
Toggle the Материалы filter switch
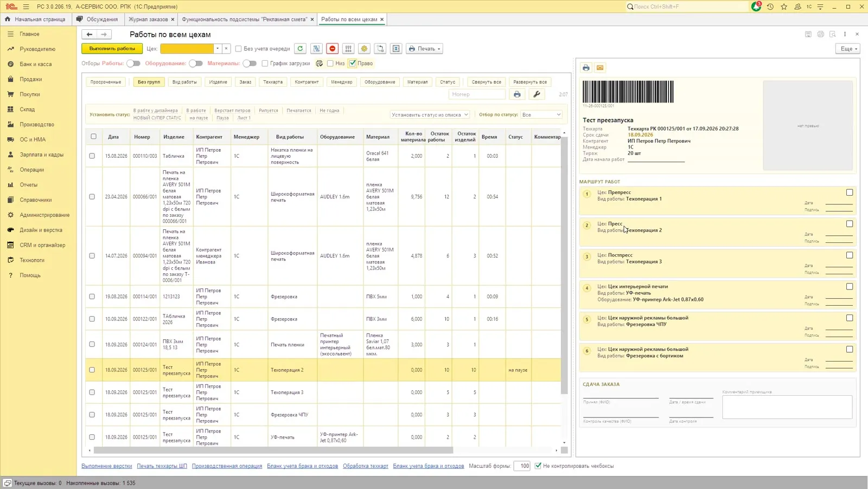[250, 63]
